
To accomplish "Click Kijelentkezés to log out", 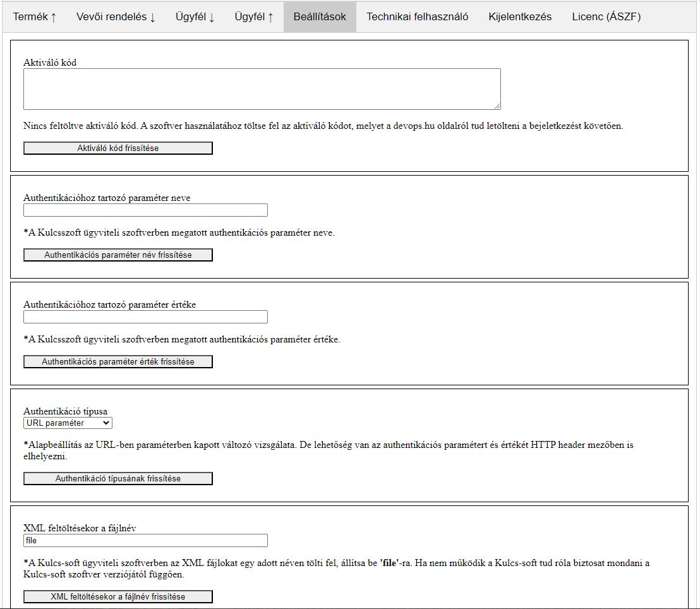I will [x=520, y=17].
